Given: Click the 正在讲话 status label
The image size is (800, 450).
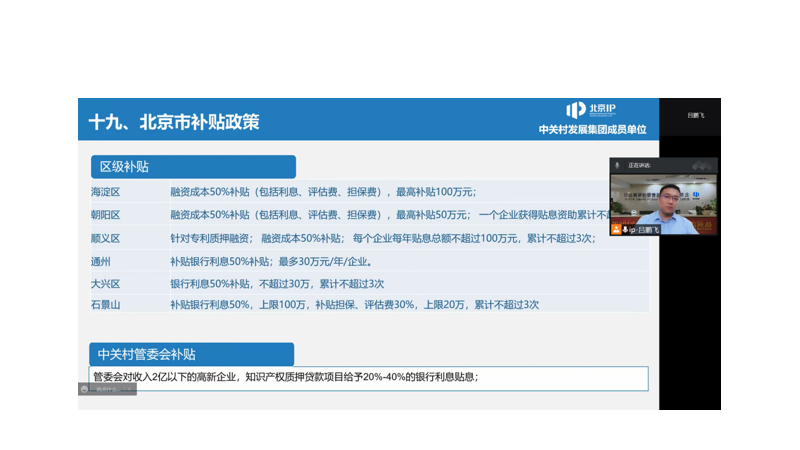Looking at the screenshot, I should pos(639,165).
